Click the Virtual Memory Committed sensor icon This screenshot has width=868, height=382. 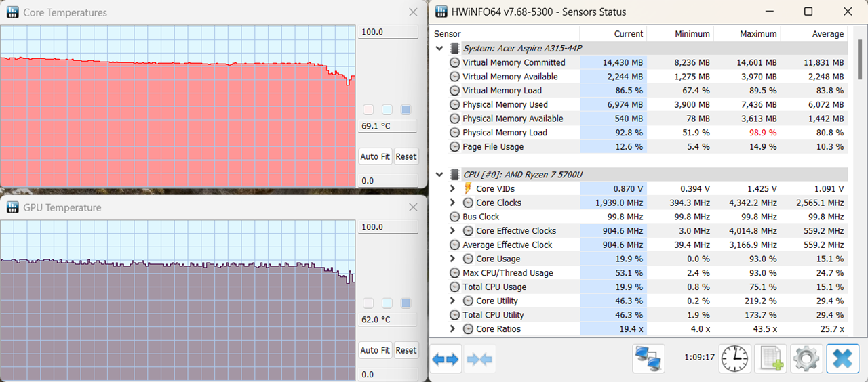tap(454, 62)
